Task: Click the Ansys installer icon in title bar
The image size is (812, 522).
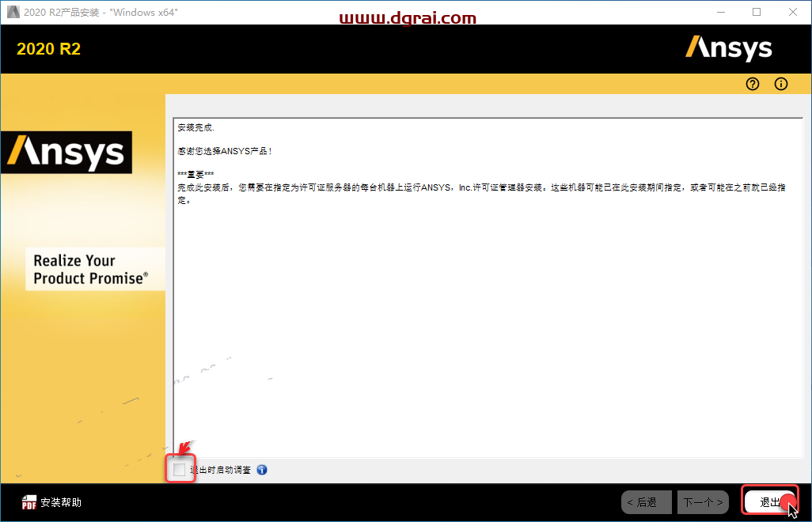Action: pos(13,12)
